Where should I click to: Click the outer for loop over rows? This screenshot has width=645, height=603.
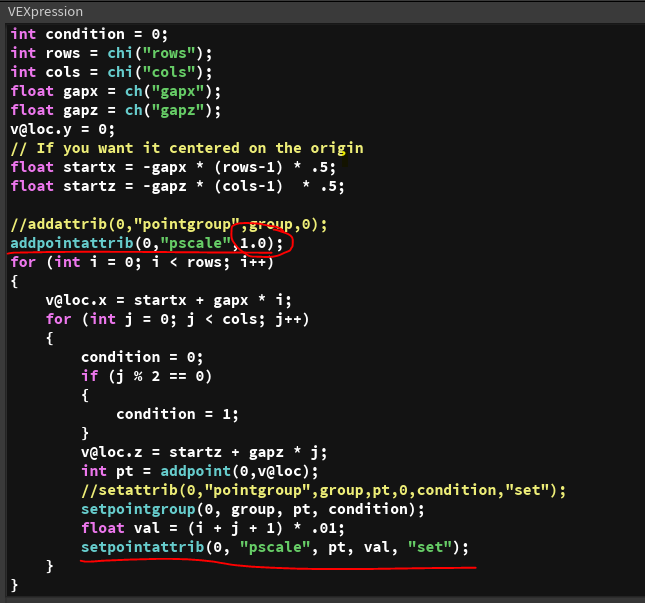(x=141, y=262)
